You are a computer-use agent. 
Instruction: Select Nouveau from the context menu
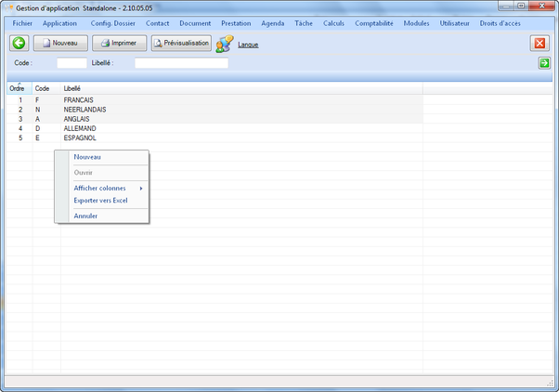(x=87, y=157)
